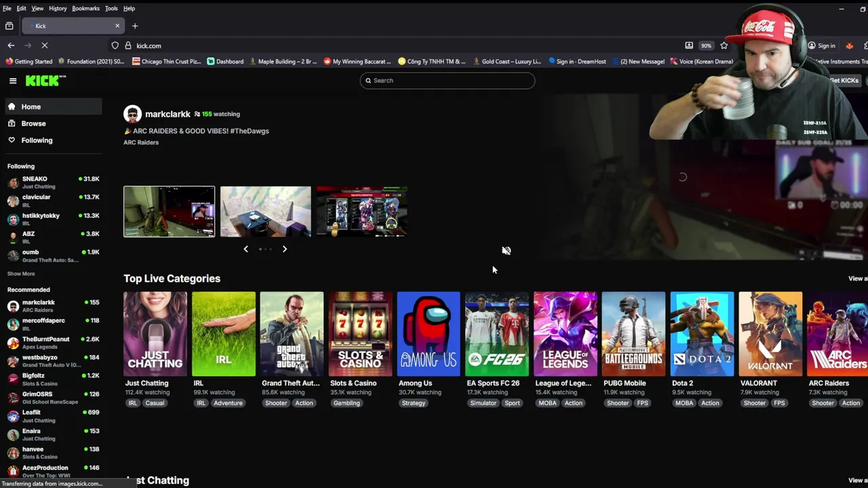The height and width of the screenshot is (488, 868).
Task: Close the Kick browser tab
Action: click(117, 26)
